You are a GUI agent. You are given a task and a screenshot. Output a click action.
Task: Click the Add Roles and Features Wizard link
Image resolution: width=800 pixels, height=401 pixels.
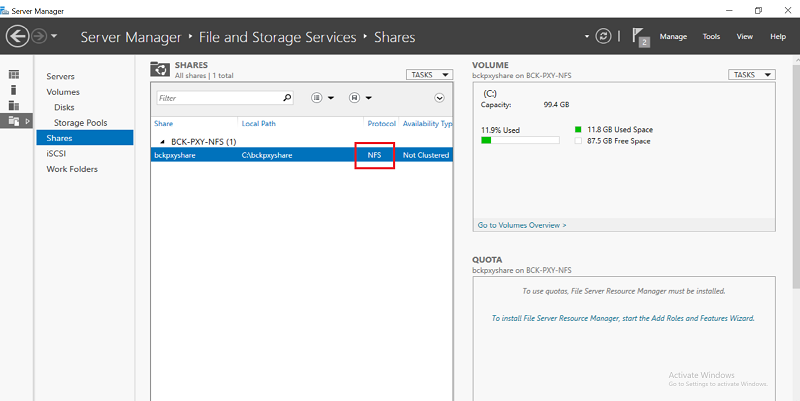[x=623, y=318]
